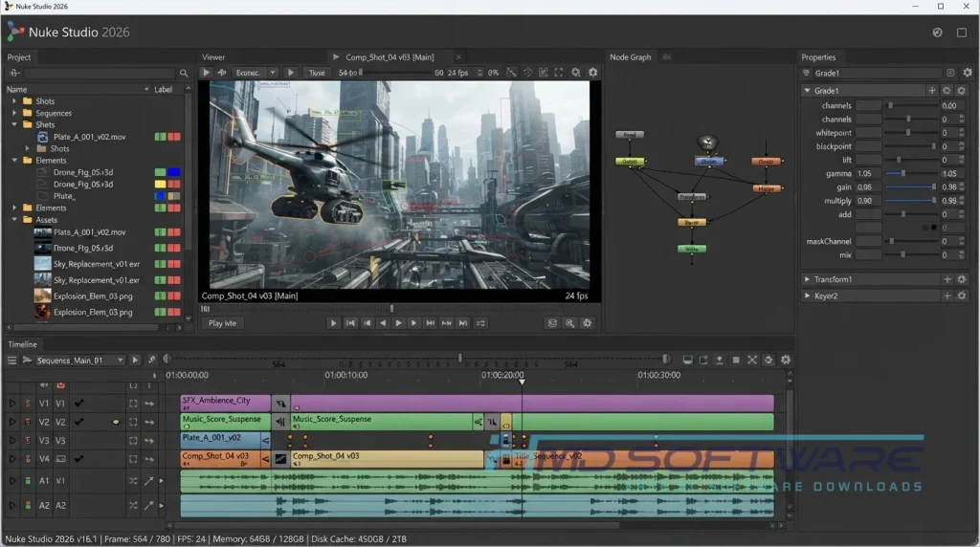Open the Sequence_Main_01 dropdown

click(x=79, y=361)
